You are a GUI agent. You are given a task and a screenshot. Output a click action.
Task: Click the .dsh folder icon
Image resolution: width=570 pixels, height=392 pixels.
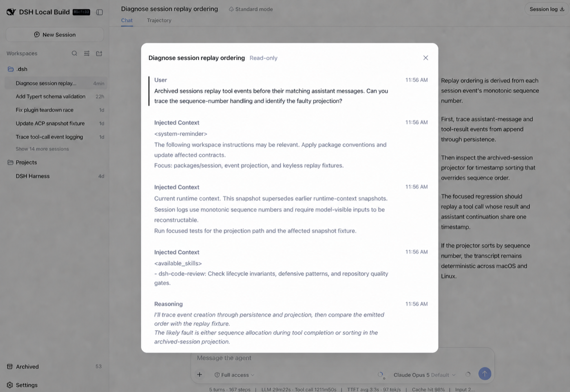[10, 69]
